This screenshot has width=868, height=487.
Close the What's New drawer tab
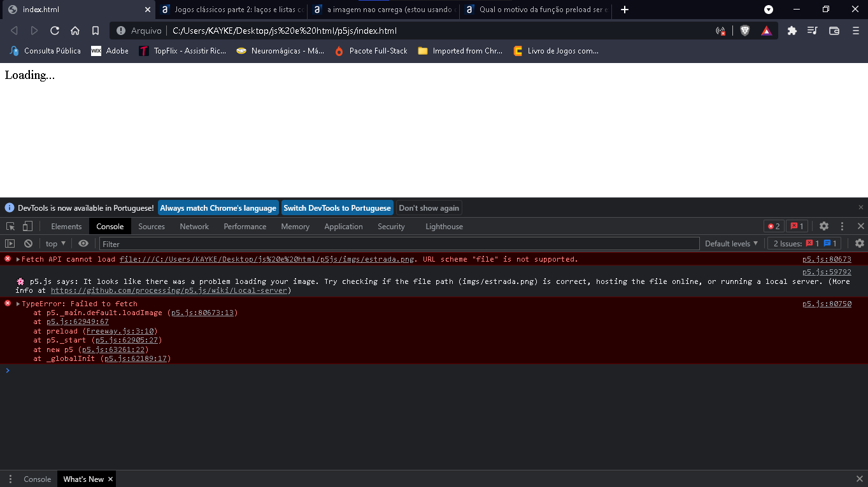(x=110, y=479)
